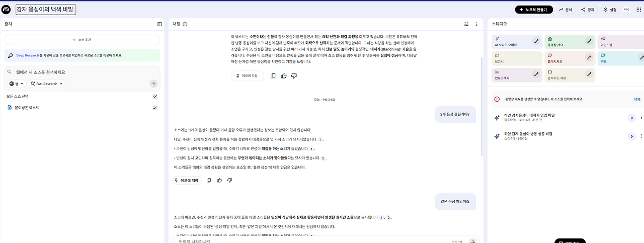
Task: Edit the 인포그래픽 card settings
Action: pos(537,74)
